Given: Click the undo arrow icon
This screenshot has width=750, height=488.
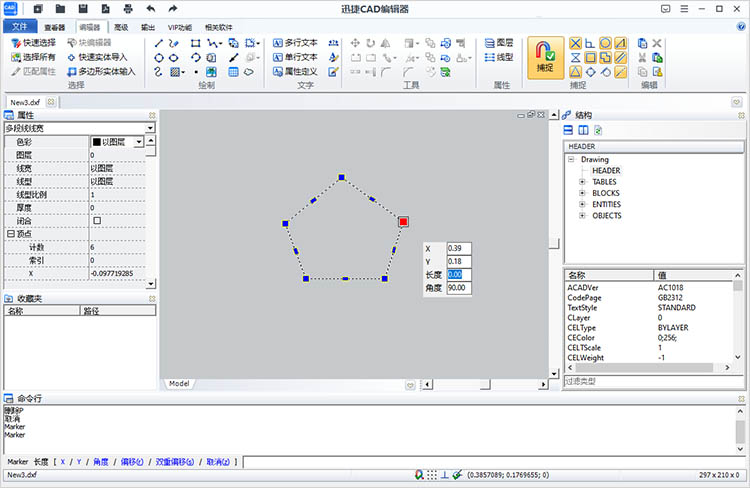Looking at the screenshot, I should pyautogui.click(x=150, y=8).
